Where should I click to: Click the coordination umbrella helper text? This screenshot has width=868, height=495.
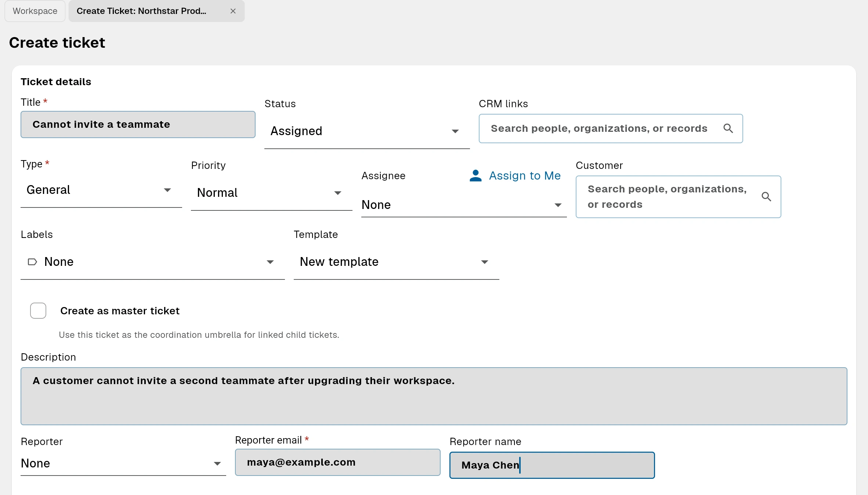(199, 335)
